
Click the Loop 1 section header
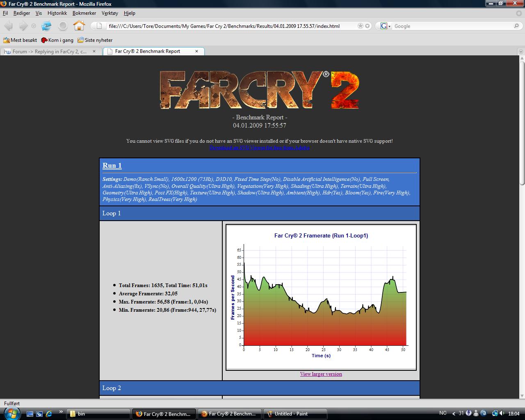click(x=260, y=213)
